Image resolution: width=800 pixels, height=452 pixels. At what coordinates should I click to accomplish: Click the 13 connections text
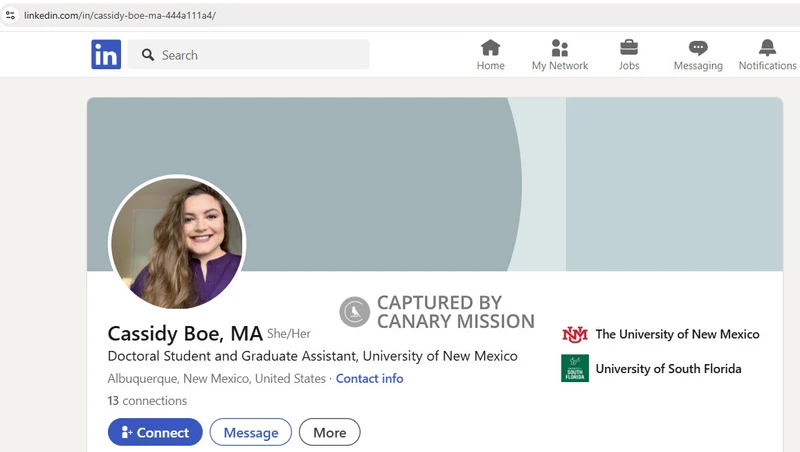coord(147,400)
